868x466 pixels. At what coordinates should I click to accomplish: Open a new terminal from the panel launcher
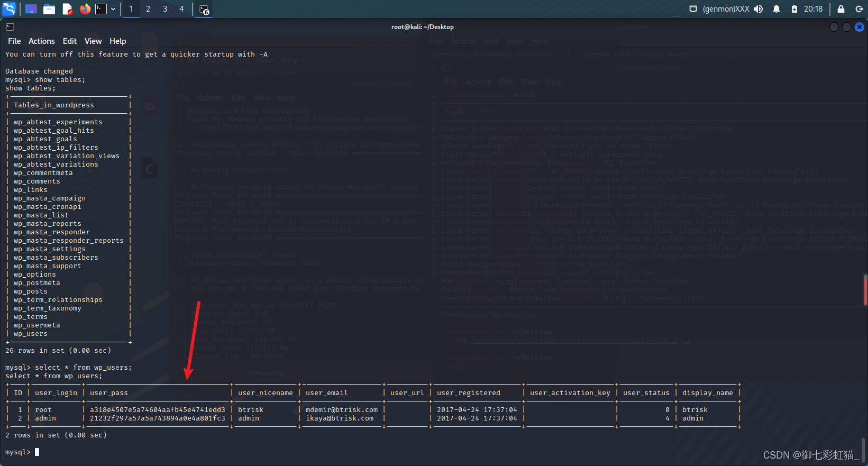[x=100, y=9]
